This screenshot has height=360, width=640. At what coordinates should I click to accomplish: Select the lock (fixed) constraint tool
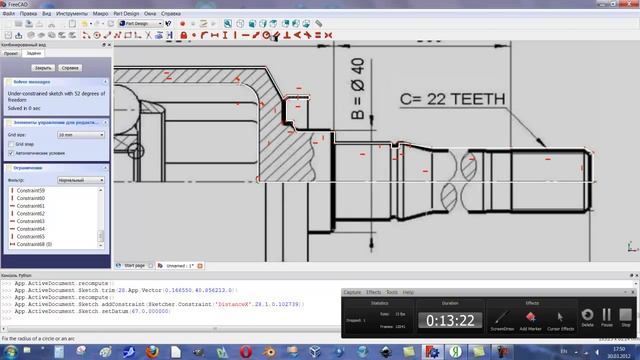click(184, 36)
